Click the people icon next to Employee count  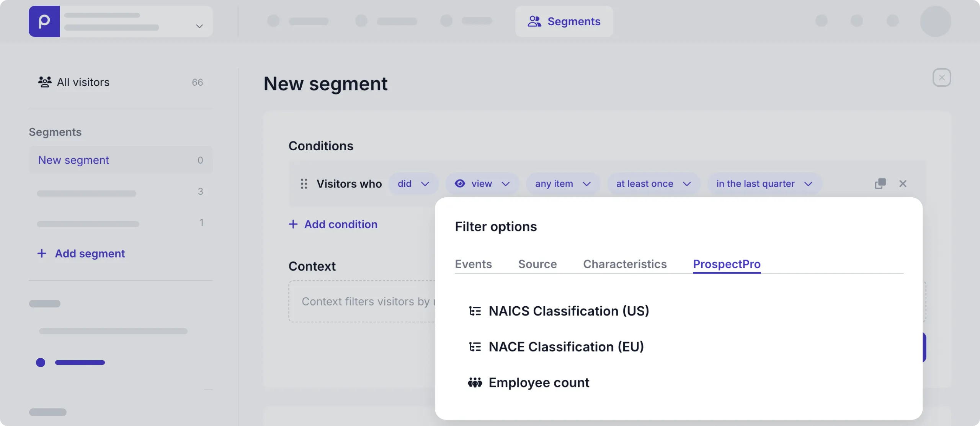[475, 382]
